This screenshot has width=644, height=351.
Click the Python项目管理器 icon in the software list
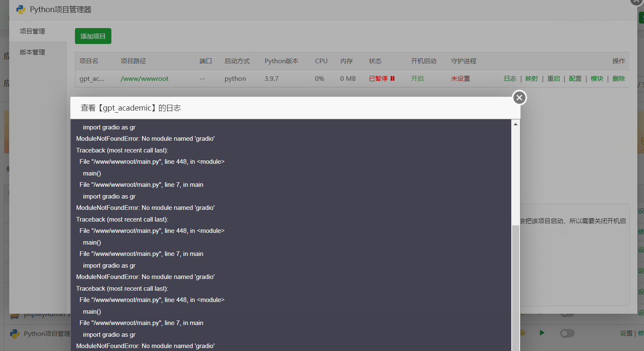14,333
